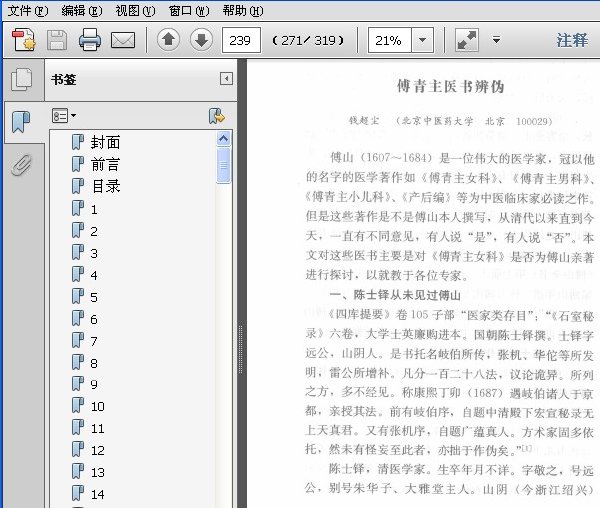600x508 pixels.
Task: Click the page count text (271/319)
Action: 308,40
